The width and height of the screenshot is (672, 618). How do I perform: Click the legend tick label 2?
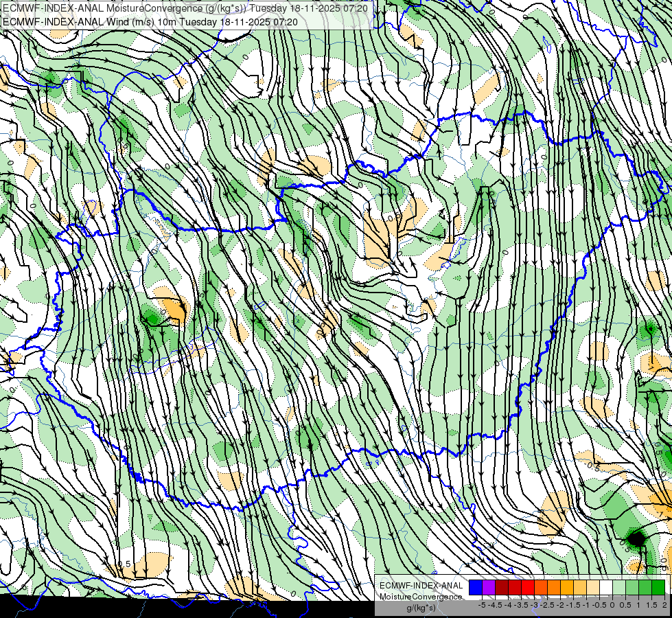664,605
